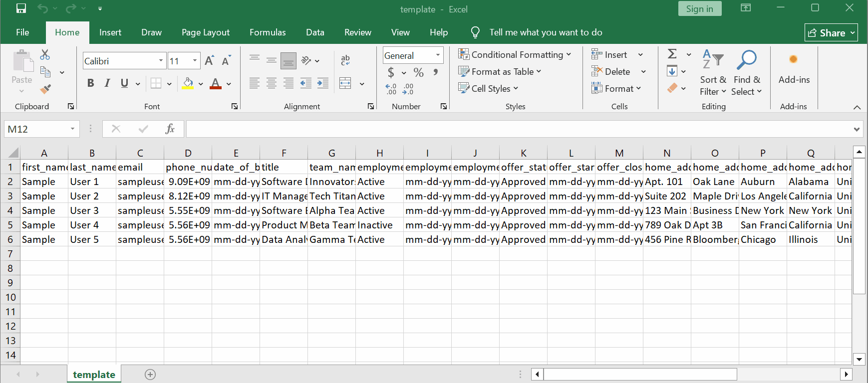Click the Add-ins button
The height and width of the screenshot is (383, 868).
[x=794, y=69]
